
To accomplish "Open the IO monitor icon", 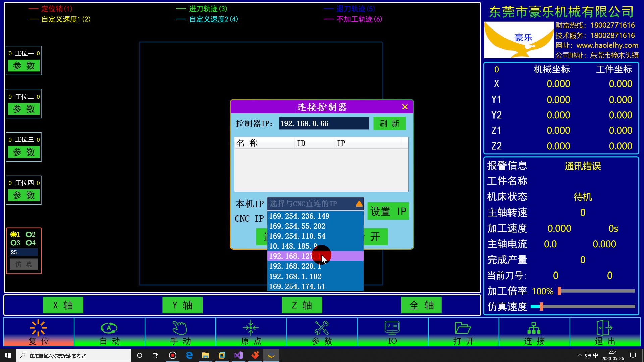I will pos(392,328).
